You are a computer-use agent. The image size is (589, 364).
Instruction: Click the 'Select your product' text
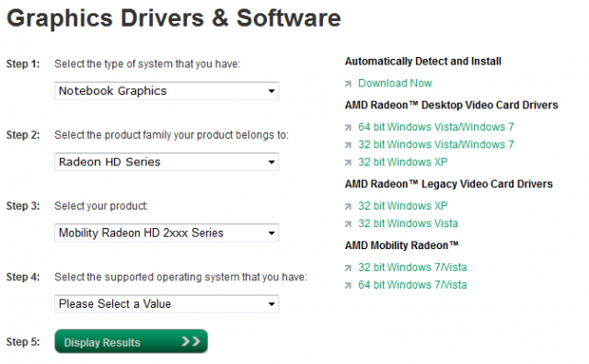click(101, 206)
